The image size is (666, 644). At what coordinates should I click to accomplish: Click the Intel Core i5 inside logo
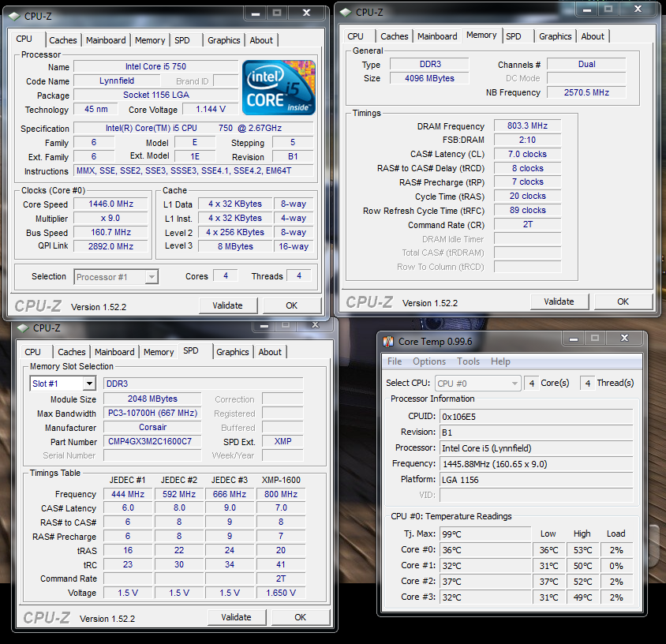point(279,86)
